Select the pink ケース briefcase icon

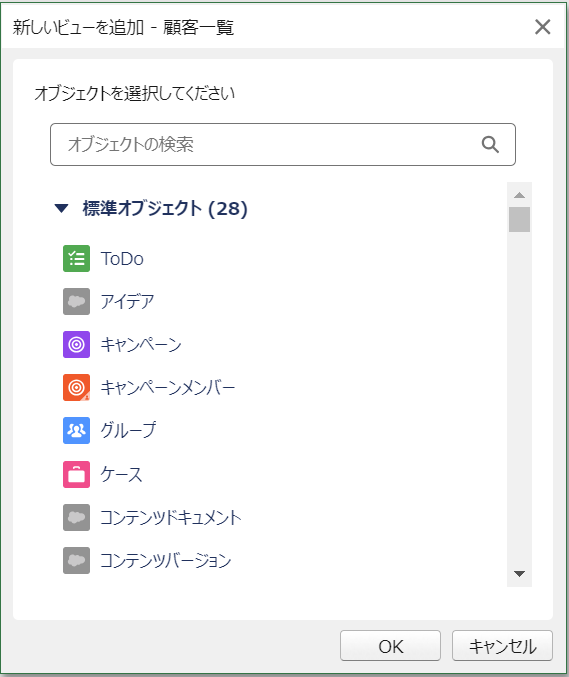tap(76, 475)
